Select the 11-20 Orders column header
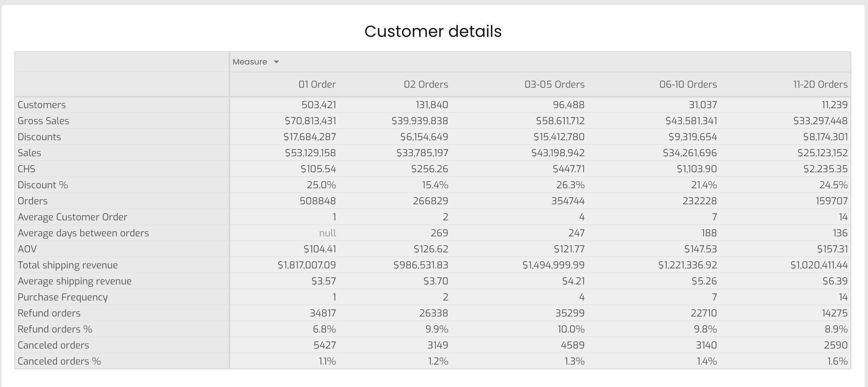This screenshot has height=387, width=868. 820,85
